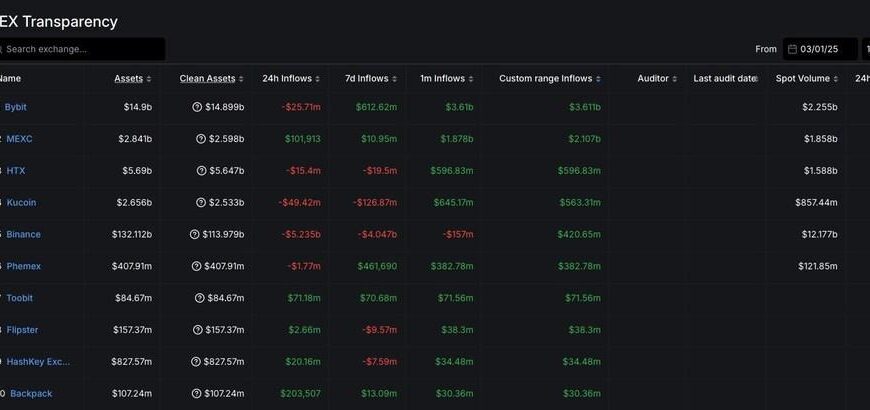The image size is (870, 410).
Task: Click the 7d Inflows header label
Action: [x=367, y=79]
